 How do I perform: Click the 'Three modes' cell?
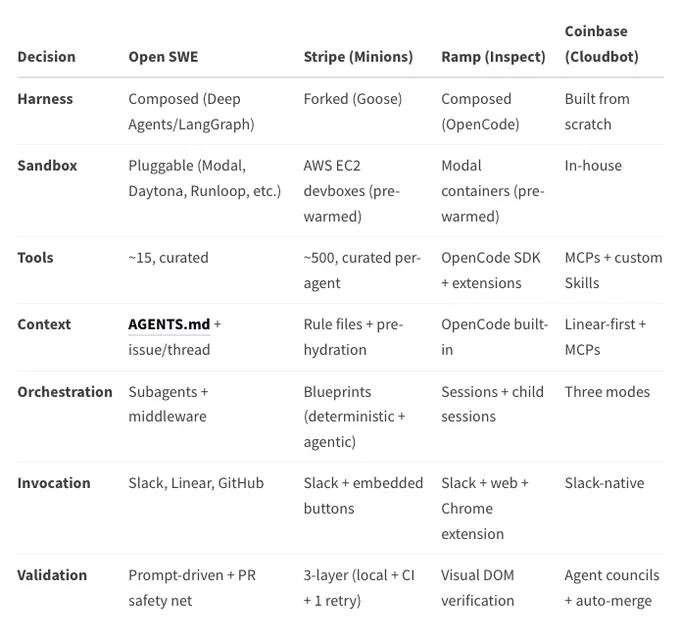tap(607, 391)
